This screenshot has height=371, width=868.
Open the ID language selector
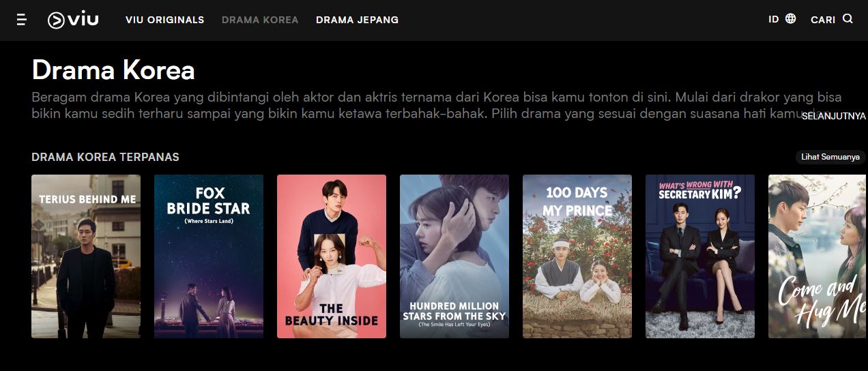click(x=774, y=19)
